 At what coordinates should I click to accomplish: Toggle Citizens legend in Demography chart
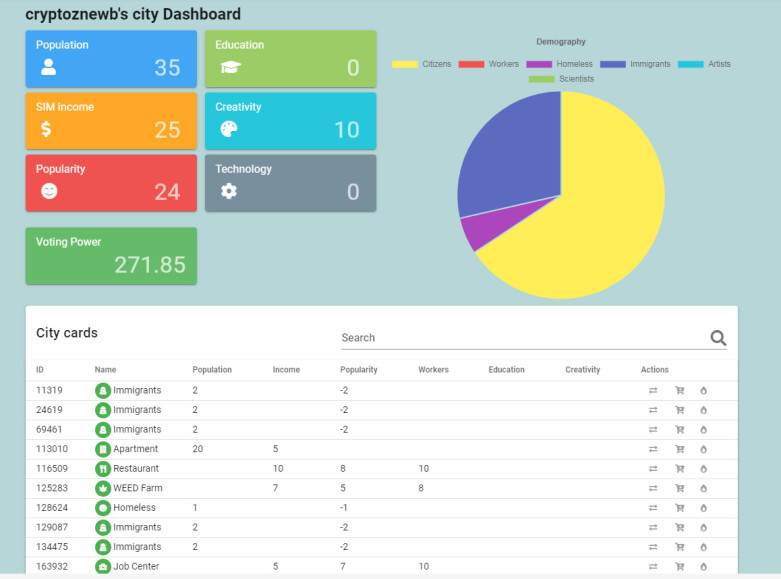pos(421,64)
